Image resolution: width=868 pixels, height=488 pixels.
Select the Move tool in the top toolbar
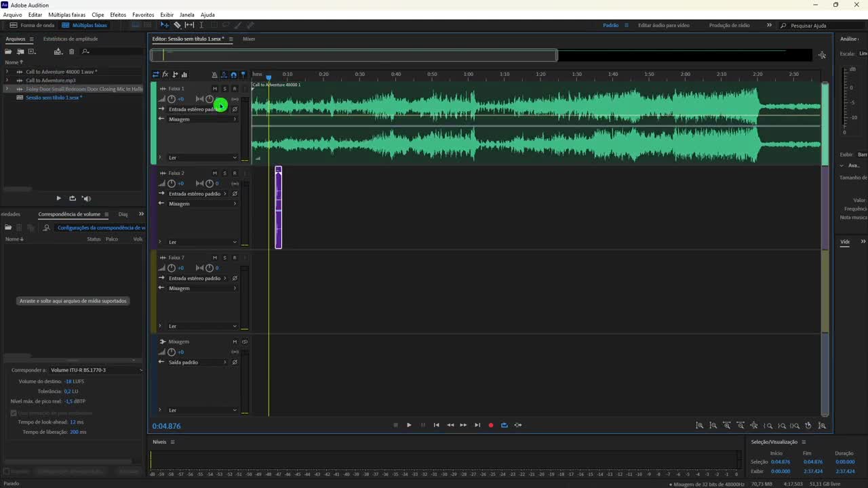tap(165, 25)
